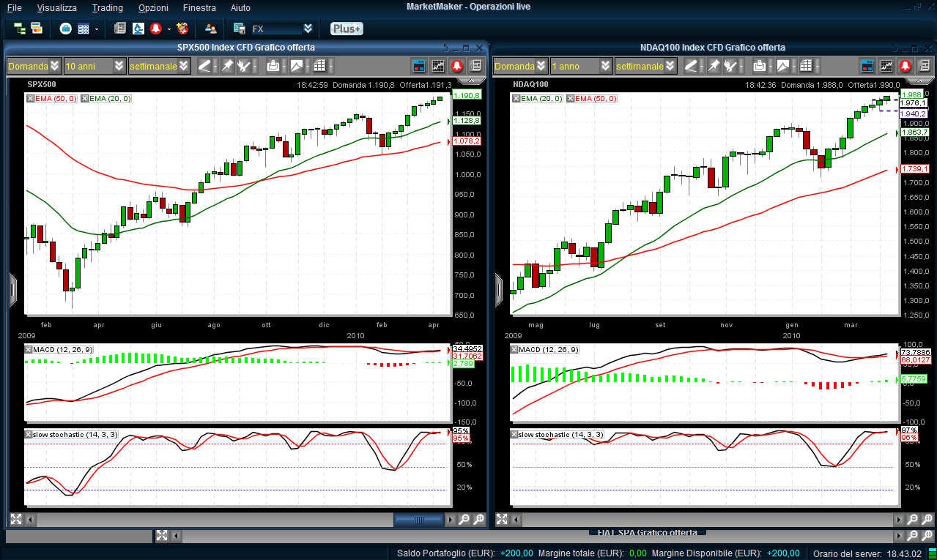Click the red bell alert icon on NDAQ100 panel
Viewport: 937px width, 560px height.
click(x=905, y=66)
